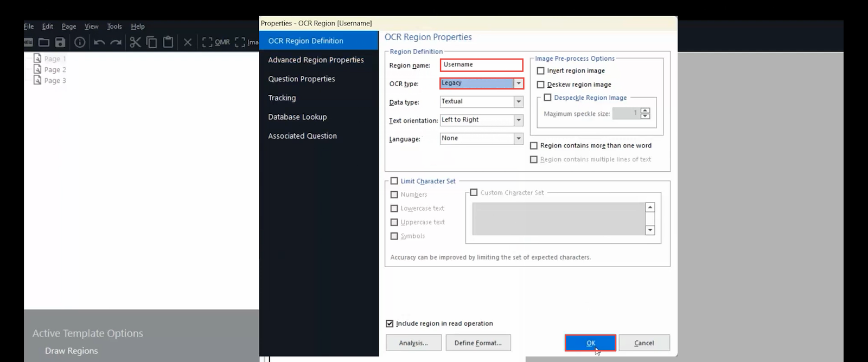Click the Undo arrow icon
Viewport: 868px width, 362px height.
pos(99,42)
